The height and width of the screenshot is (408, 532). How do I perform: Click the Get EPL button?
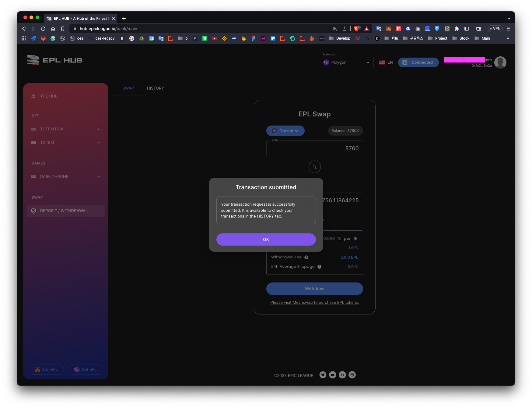coord(86,370)
